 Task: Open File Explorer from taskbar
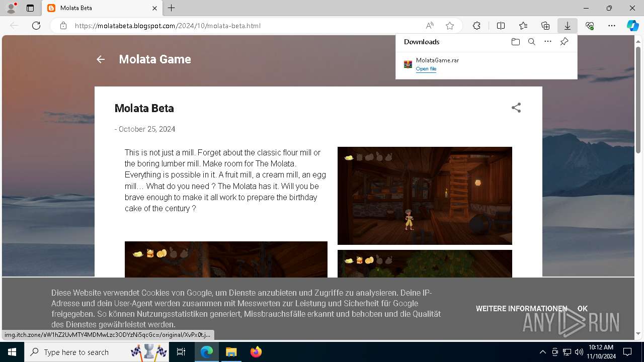click(231, 352)
